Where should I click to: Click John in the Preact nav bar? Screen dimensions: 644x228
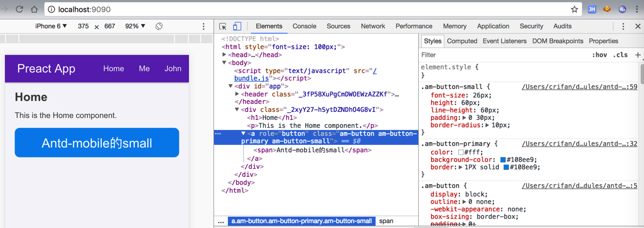click(x=173, y=68)
